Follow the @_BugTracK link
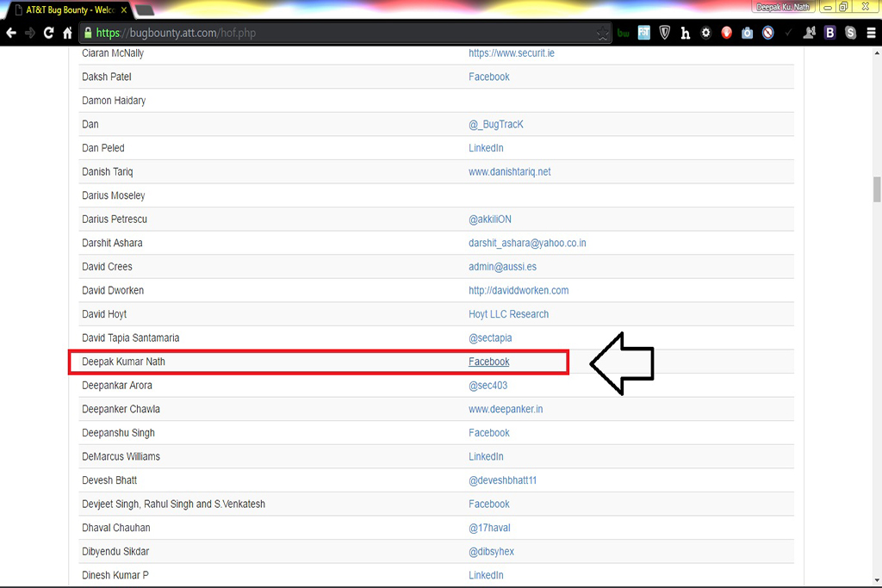 pos(495,124)
